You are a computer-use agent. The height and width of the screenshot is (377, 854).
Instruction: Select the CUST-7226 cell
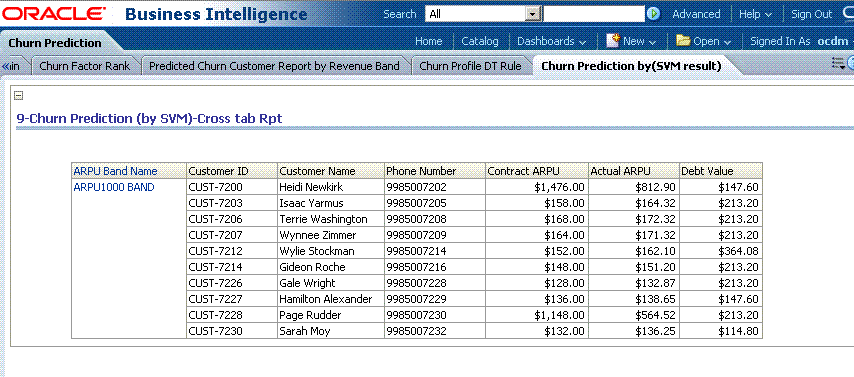tap(231, 283)
